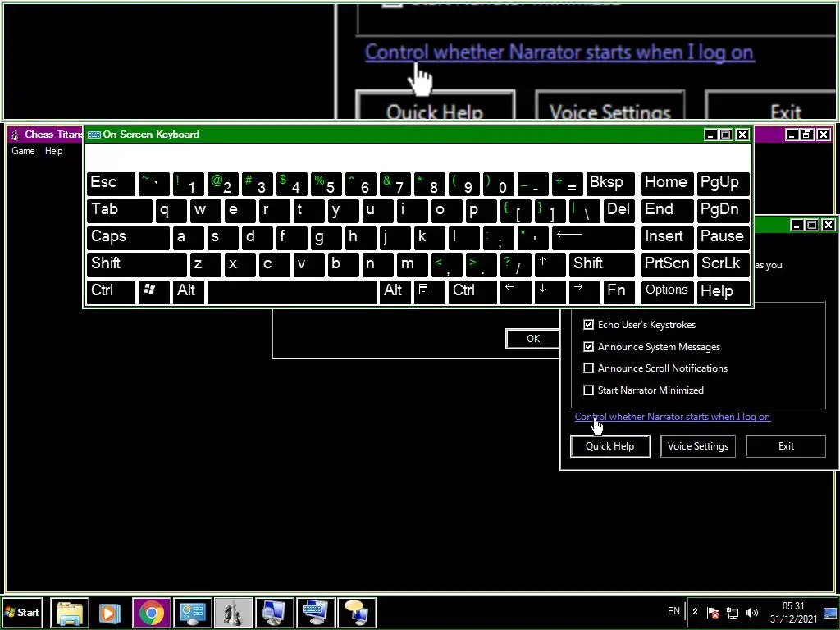Click the Exit button in Narrator
The height and width of the screenshot is (630, 840).
[x=785, y=446]
